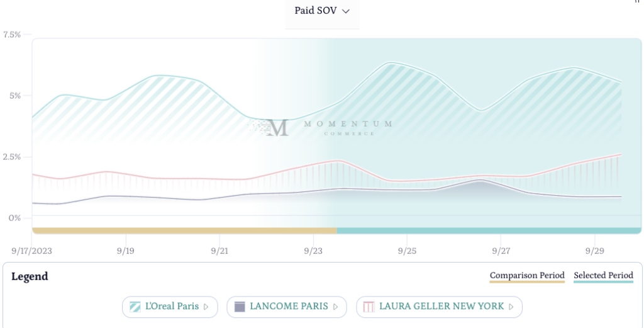This screenshot has width=644, height=328.
Task: Click the 9/25 date on the axis
Action: (x=407, y=251)
